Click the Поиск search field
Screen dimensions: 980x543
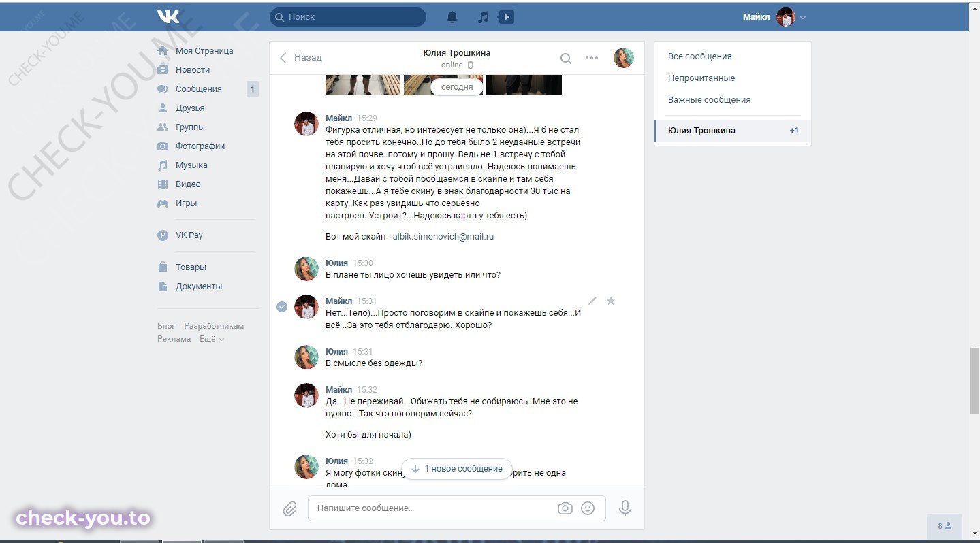click(348, 17)
